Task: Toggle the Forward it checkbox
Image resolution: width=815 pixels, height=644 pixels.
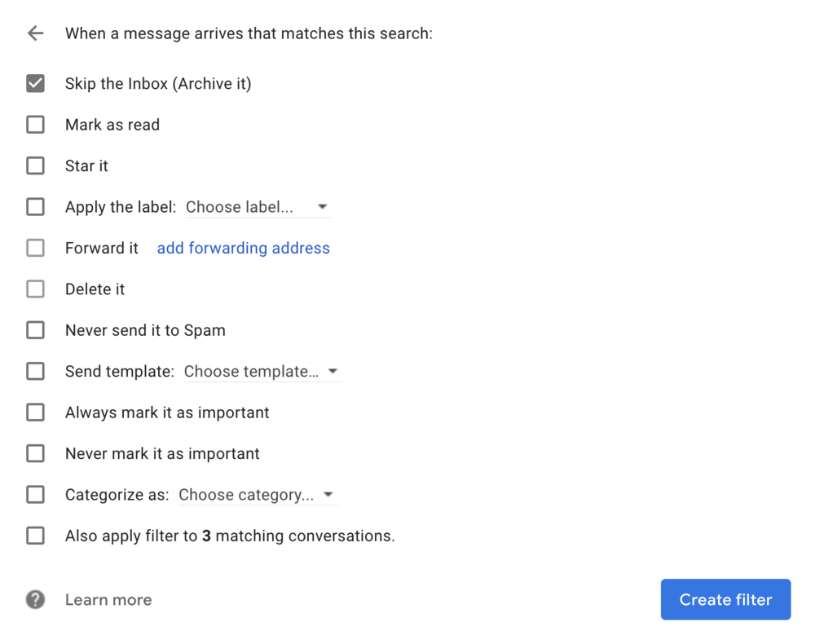Action: coord(35,248)
